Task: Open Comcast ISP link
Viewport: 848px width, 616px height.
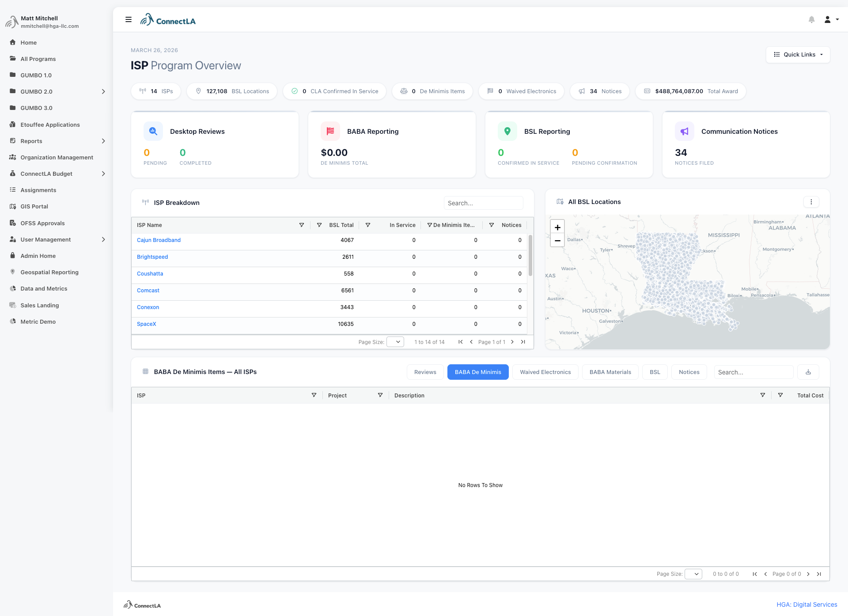Action: [148, 291]
